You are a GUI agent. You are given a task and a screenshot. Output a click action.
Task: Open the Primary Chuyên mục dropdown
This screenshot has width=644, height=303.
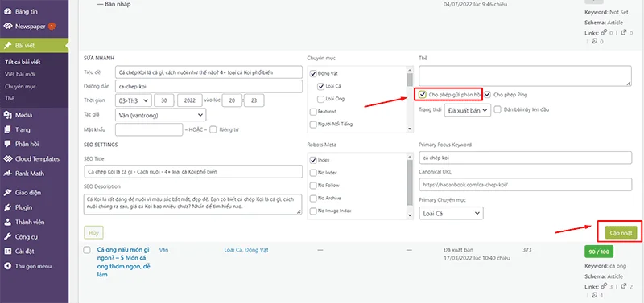[x=451, y=213]
